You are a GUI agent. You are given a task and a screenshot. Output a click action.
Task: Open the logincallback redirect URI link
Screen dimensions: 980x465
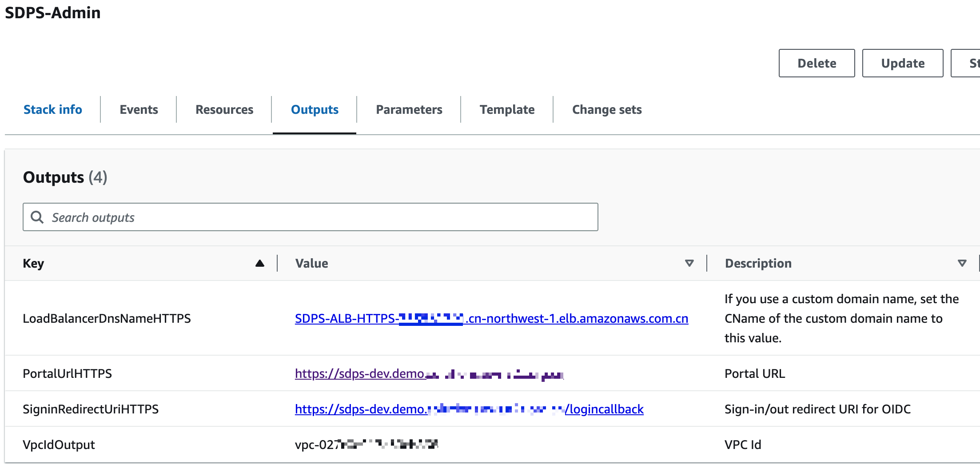(469, 409)
